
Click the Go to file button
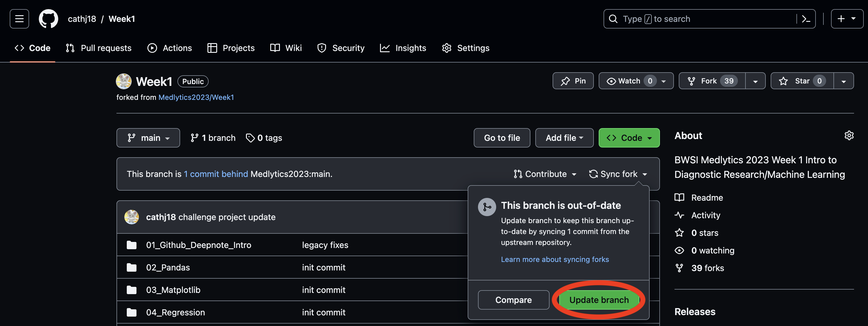(x=502, y=138)
